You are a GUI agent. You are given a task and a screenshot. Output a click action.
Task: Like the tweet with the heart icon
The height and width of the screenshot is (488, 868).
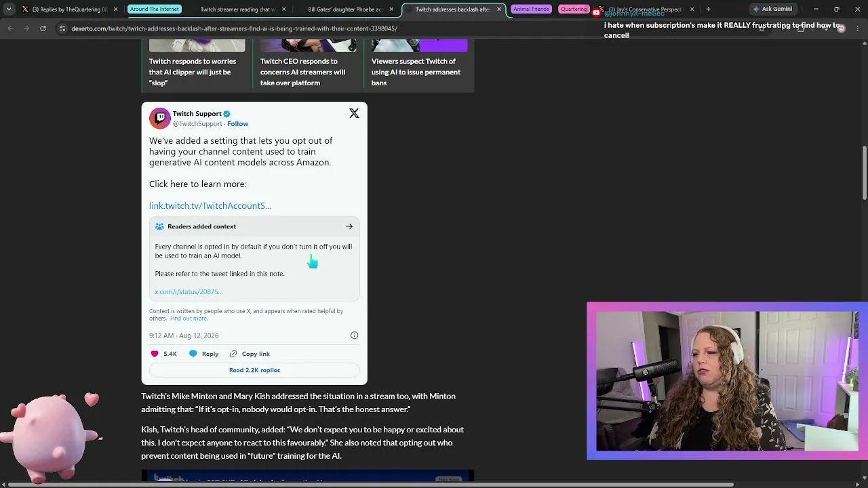(x=155, y=354)
